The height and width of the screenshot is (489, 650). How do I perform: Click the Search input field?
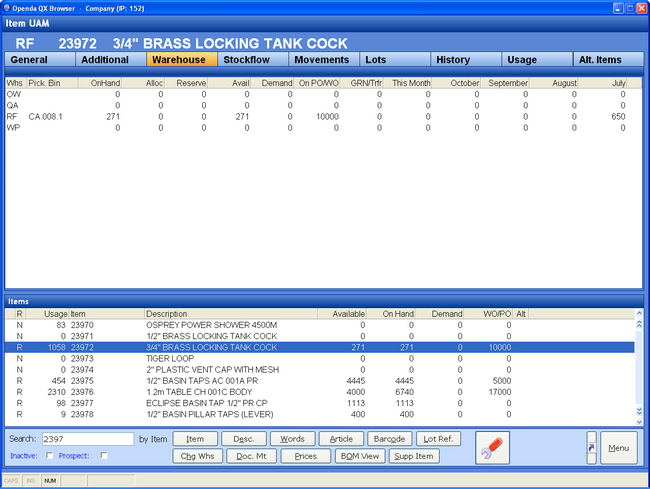tap(88, 439)
